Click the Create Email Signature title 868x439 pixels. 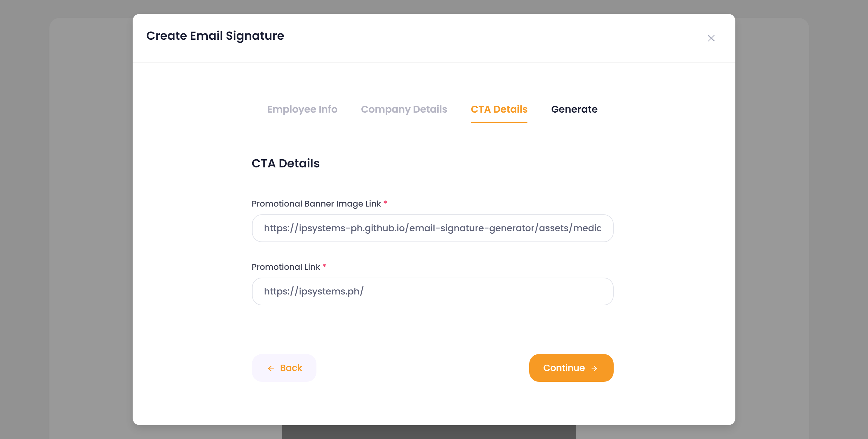[x=215, y=36]
